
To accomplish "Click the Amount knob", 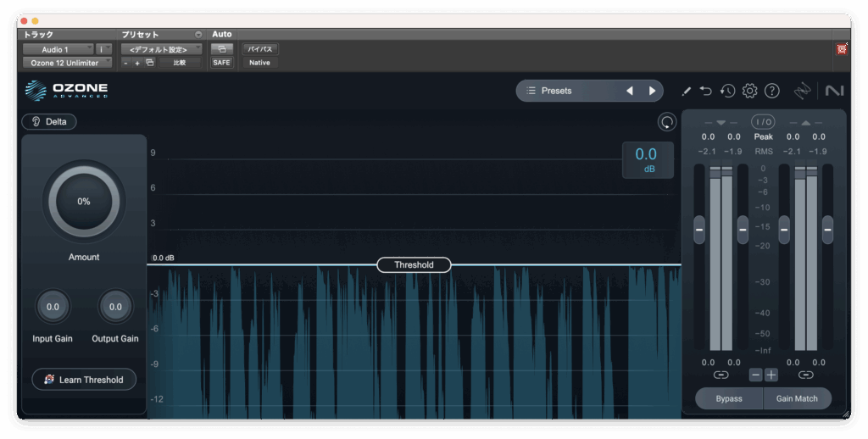I will point(84,202).
